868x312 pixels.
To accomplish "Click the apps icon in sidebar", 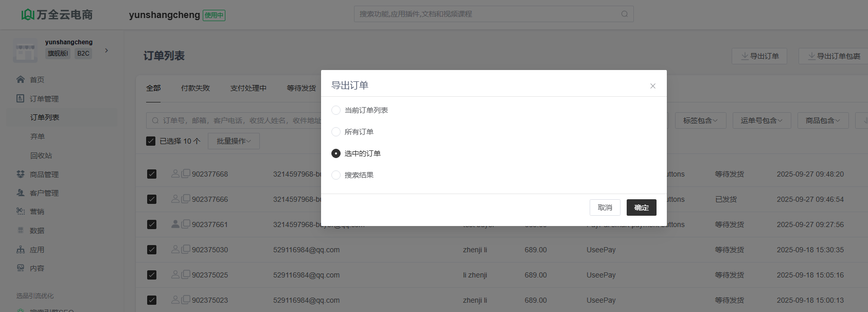I will [21, 250].
